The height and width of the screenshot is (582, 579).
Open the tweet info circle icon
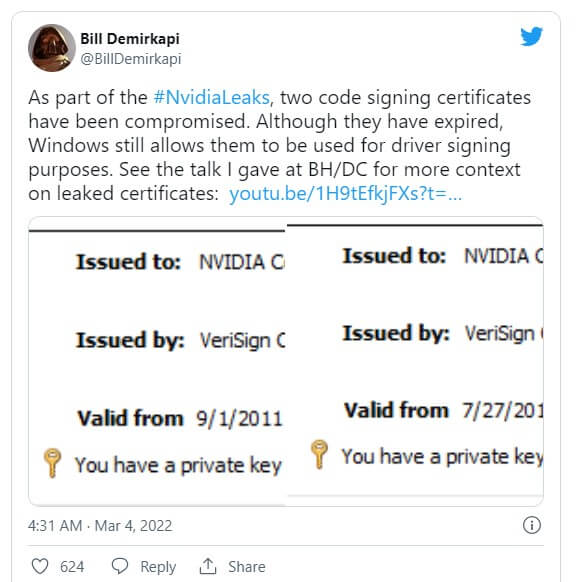[x=531, y=525]
